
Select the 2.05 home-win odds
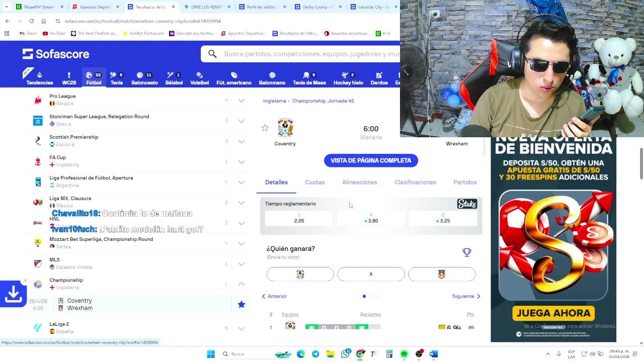pos(299,218)
